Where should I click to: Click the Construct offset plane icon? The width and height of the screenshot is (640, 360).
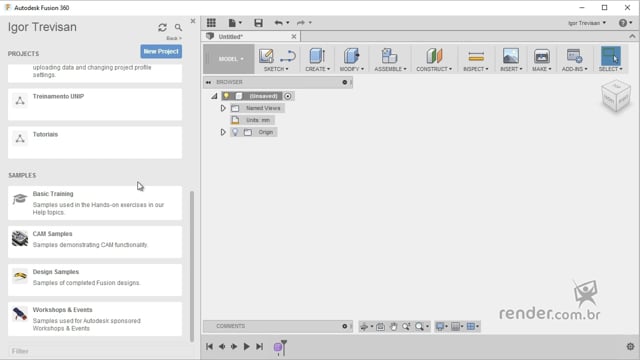(x=434, y=56)
